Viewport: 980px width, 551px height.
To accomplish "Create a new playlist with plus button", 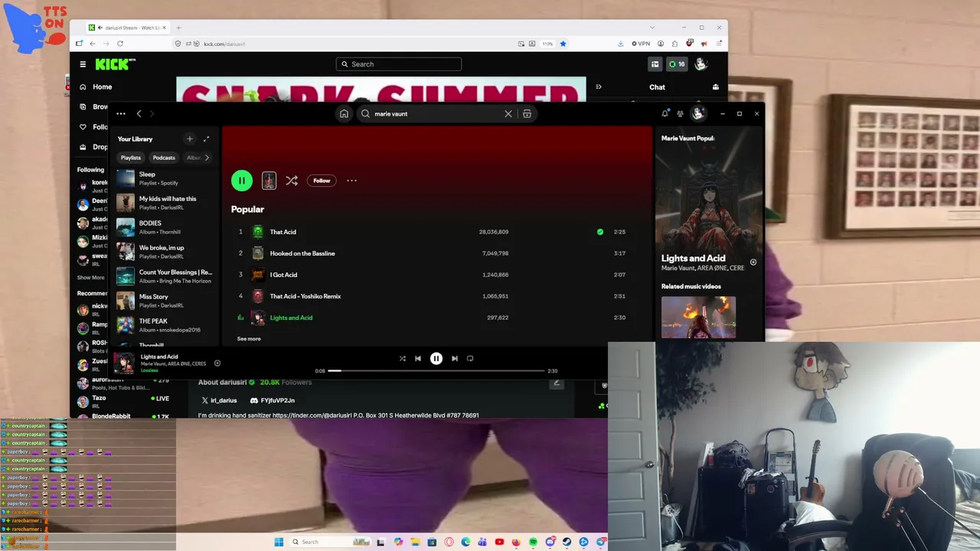I will (x=190, y=139).
